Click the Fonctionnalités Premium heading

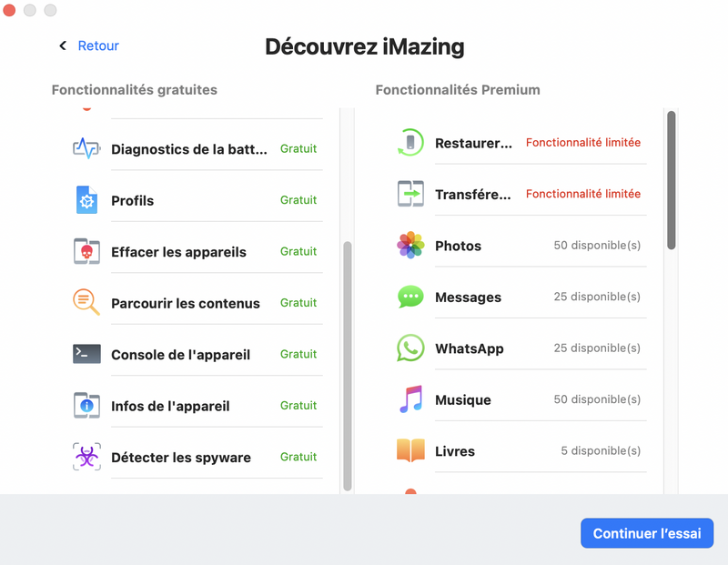(x=458, y=89)
